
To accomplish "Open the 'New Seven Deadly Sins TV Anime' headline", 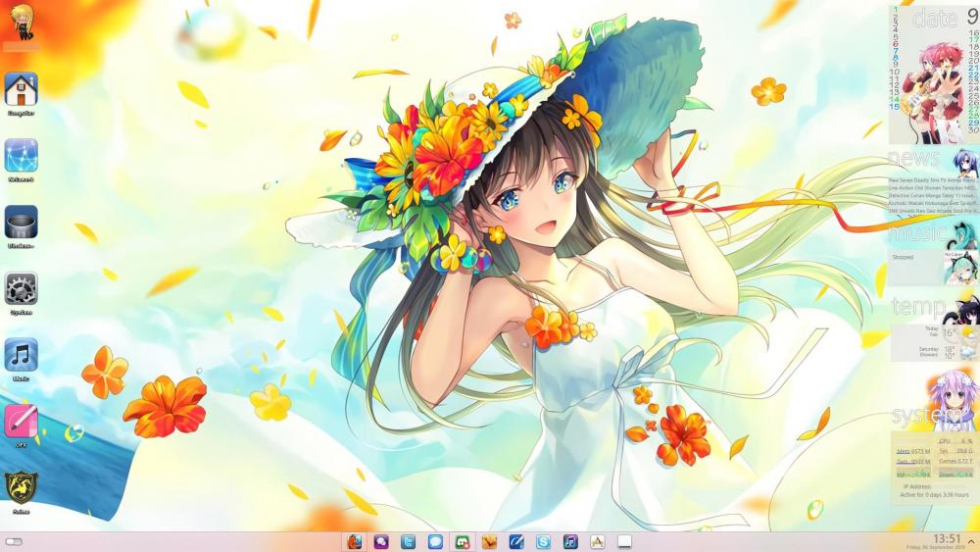I will [x=932, y=180].
